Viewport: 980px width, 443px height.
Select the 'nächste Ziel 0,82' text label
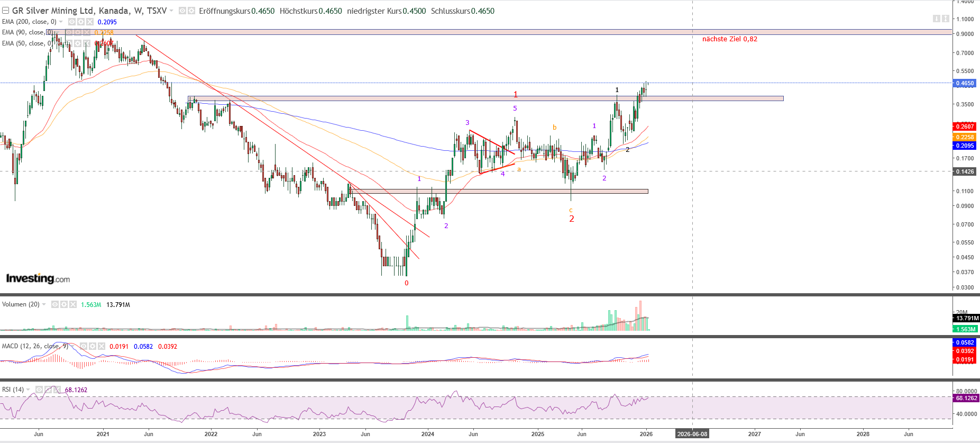point(729,39)
